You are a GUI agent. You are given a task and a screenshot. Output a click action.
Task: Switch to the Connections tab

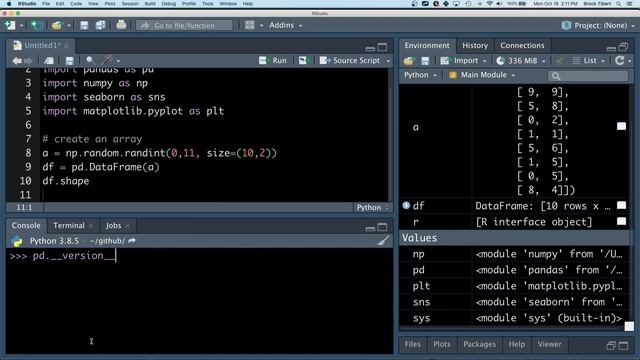click(x=522, y=46)
